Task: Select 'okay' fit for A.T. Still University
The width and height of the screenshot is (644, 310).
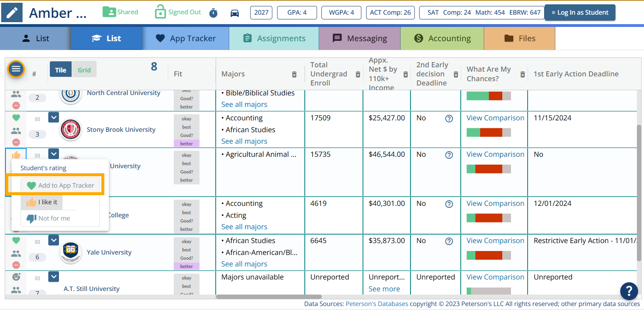Action: (186, 278)
